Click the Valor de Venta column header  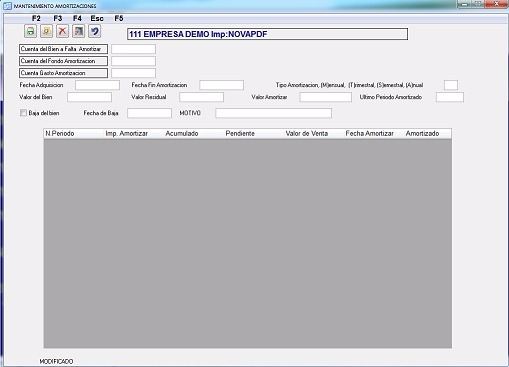coord(314,133)
